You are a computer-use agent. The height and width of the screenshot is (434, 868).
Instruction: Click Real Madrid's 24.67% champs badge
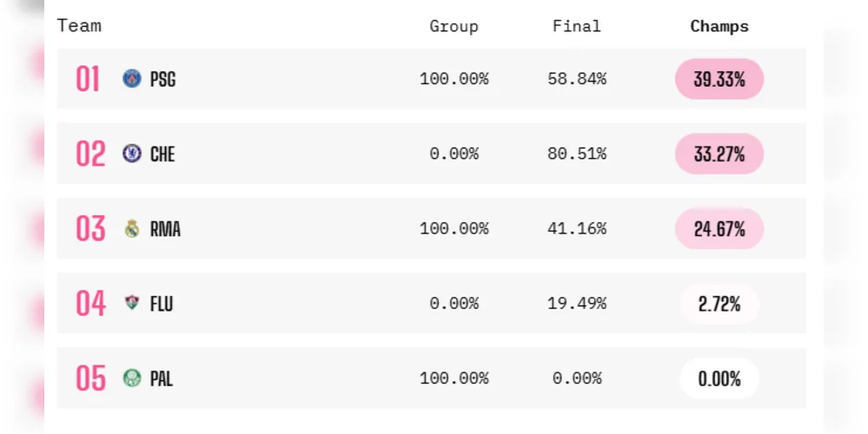(x=719, y=229)
